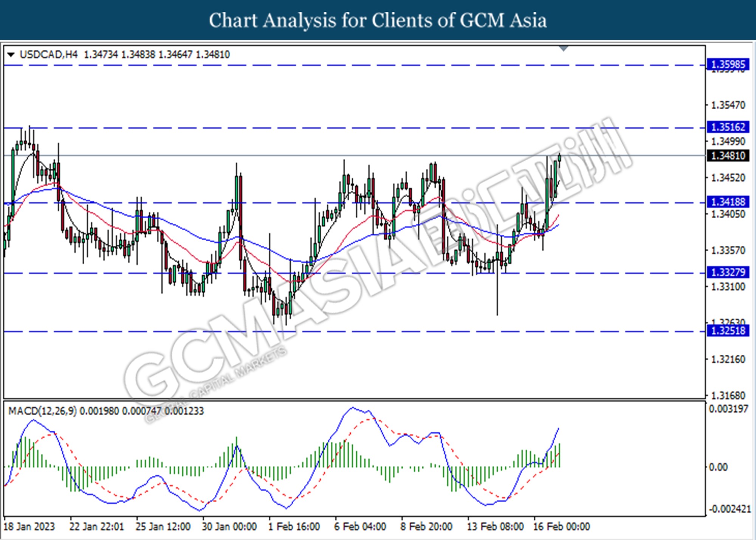Click the 6 Feb 04:00 time label
The height and width of the screenshot is (540, 756).
[360, 526]
